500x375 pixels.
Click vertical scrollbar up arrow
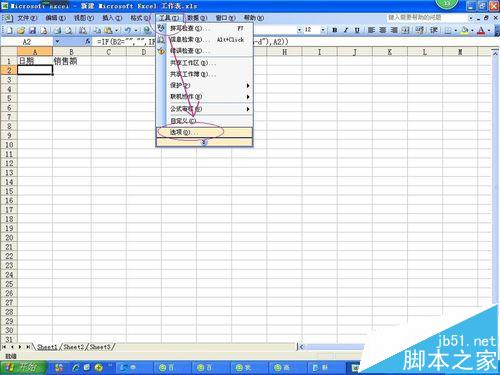tap(495, 54)
